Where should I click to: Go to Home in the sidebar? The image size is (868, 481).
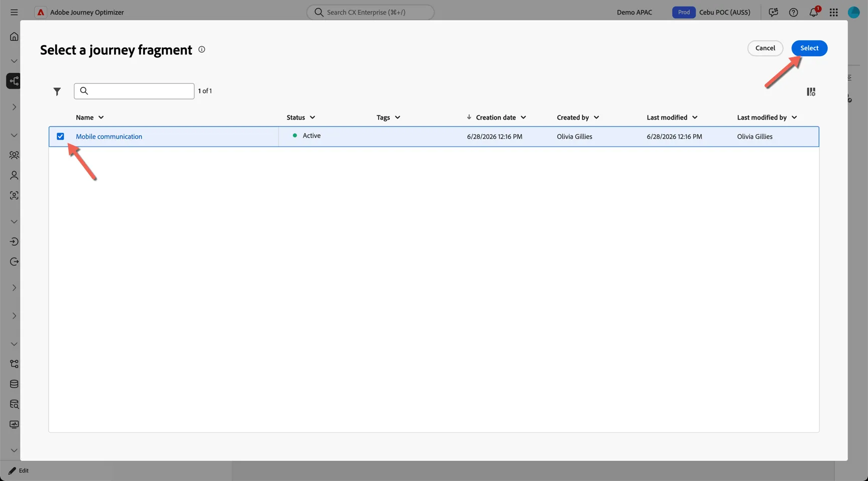[14, 37]
